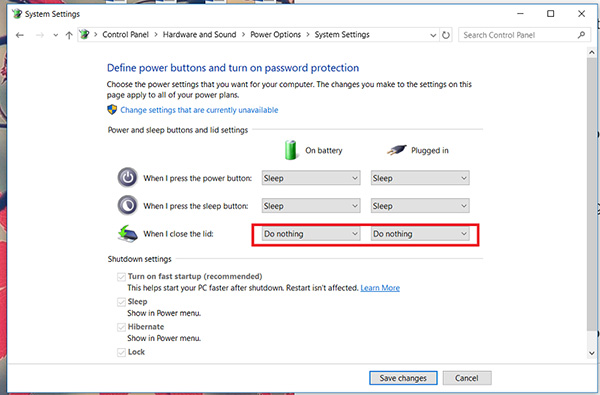The width and height of the screenshot is (600, 395).
Task: Click the Save changes button
Action: 403,378
